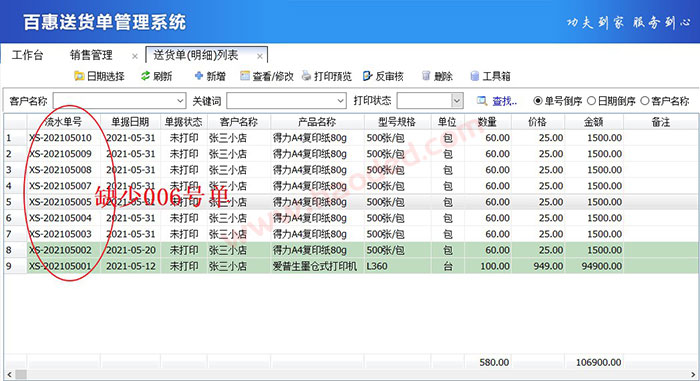Open the 打印状态 dropdown

click(x=457, y=101)
